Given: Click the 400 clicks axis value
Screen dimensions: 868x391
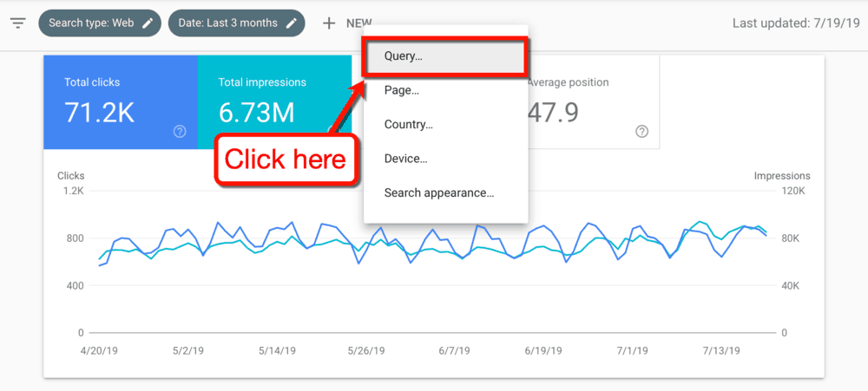Looking at the screenshot, I should 75,286.
